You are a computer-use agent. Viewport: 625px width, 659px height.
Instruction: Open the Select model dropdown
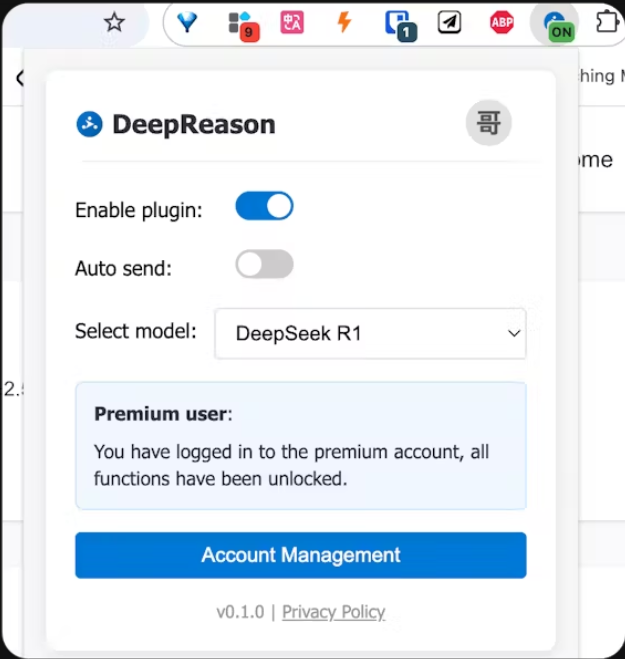click(x=370, y=333)
